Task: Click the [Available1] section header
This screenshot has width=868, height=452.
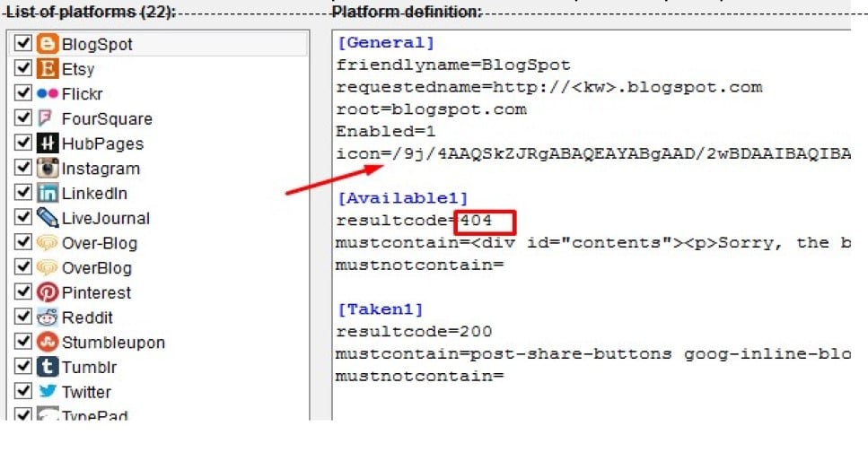Action: (x=403, y=198)
